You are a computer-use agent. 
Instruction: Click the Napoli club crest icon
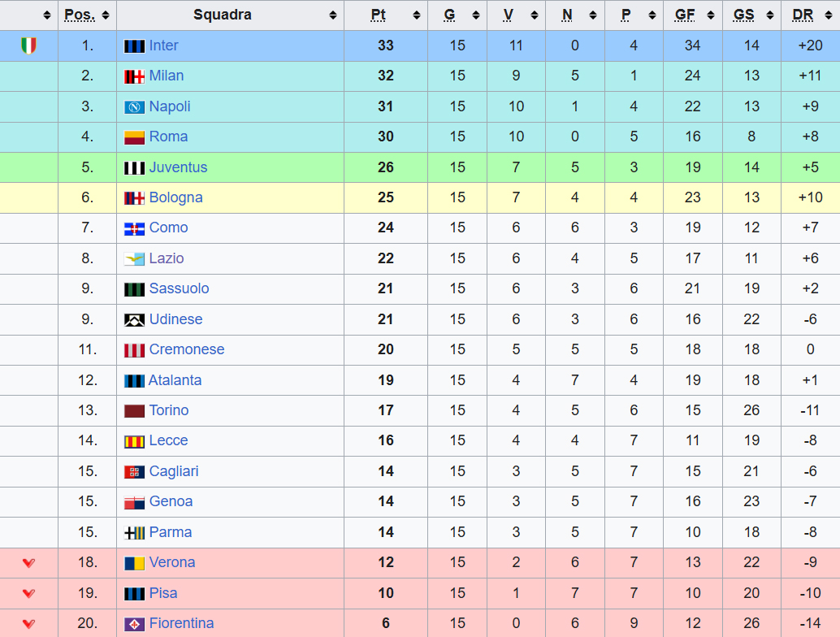[134, 107]
